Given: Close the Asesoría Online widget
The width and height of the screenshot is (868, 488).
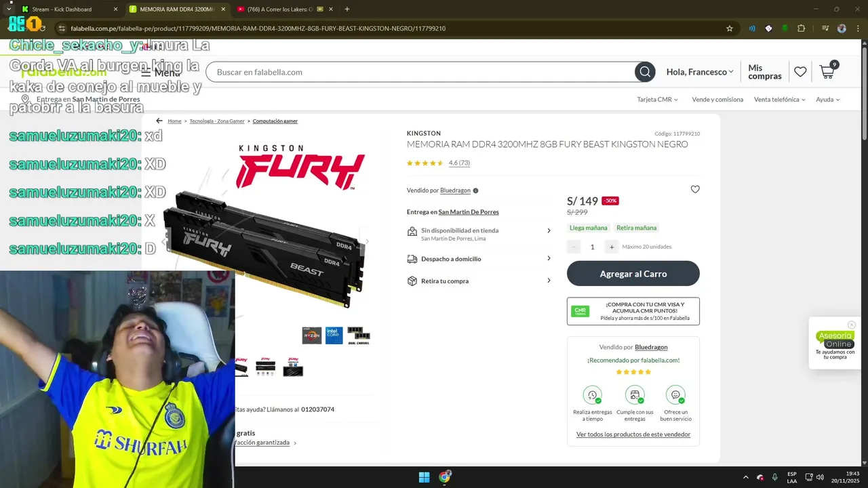Looking at the screenshot, I should click(852, 325).
